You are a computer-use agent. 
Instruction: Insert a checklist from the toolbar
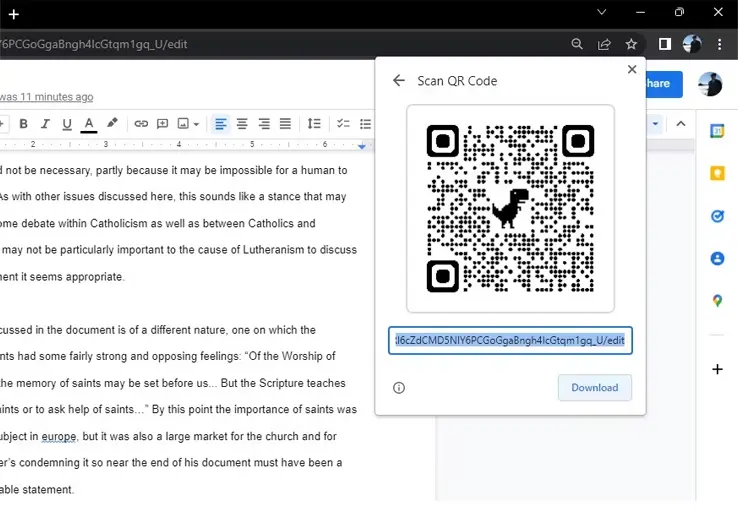pyautogui.click(x=343, y=124)
